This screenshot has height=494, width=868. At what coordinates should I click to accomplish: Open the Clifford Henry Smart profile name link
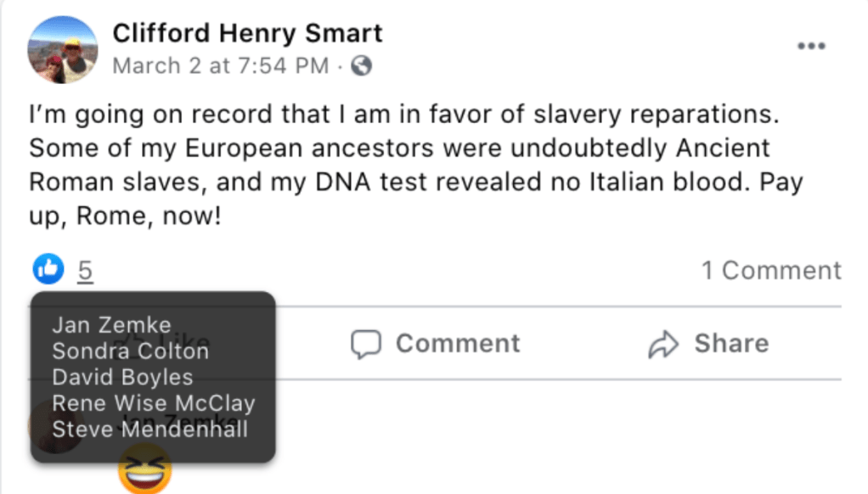pos(247,33)
